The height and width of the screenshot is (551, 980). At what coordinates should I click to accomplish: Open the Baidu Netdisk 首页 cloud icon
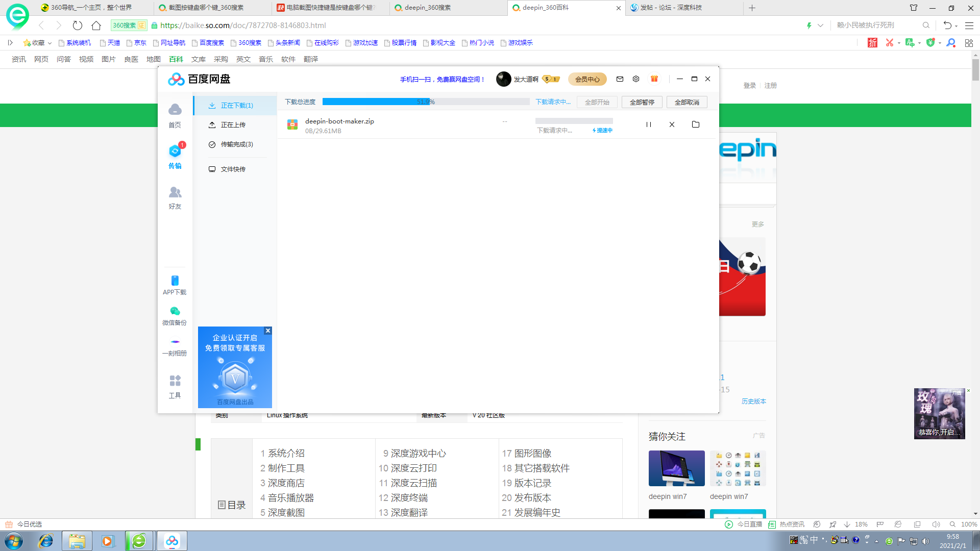[x=175, y=110]
